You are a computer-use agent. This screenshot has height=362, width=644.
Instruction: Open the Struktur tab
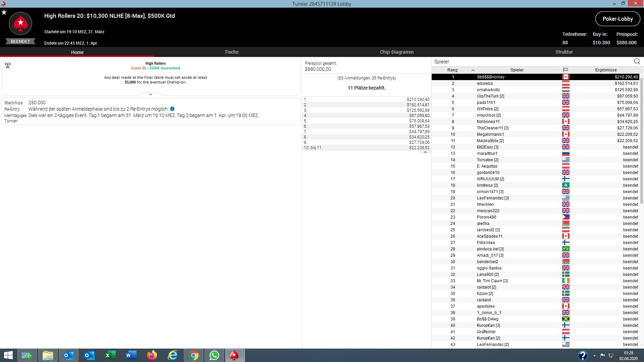click(x=564, y=52)
